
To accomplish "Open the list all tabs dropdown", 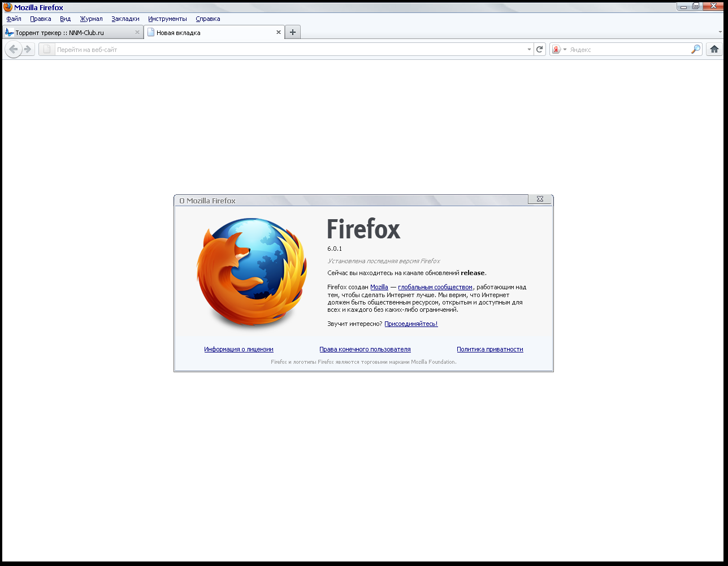I will pyautogui.click(x=720, y=32).
